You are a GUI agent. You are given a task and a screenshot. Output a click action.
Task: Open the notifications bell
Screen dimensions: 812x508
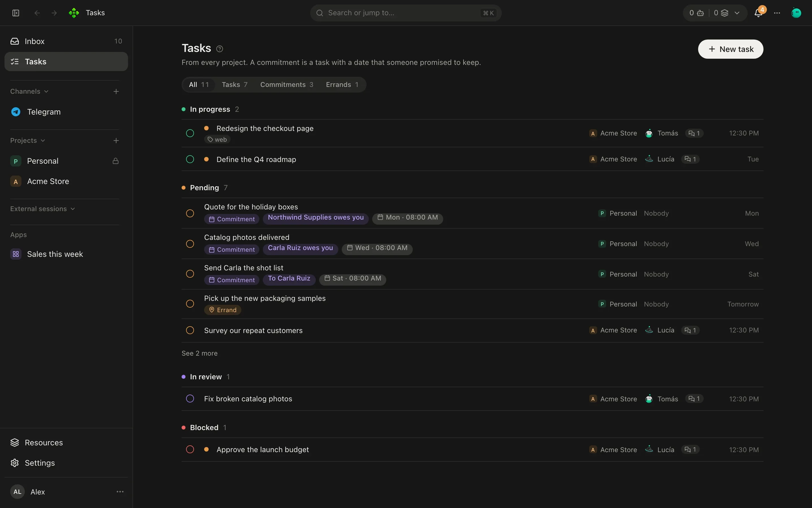[758, 13]
